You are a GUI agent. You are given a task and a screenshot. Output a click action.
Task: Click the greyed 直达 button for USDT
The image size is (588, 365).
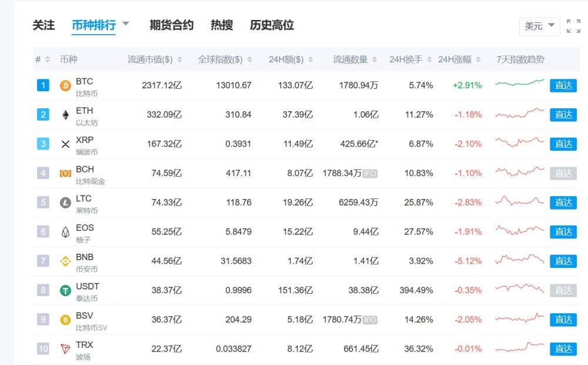563,291
